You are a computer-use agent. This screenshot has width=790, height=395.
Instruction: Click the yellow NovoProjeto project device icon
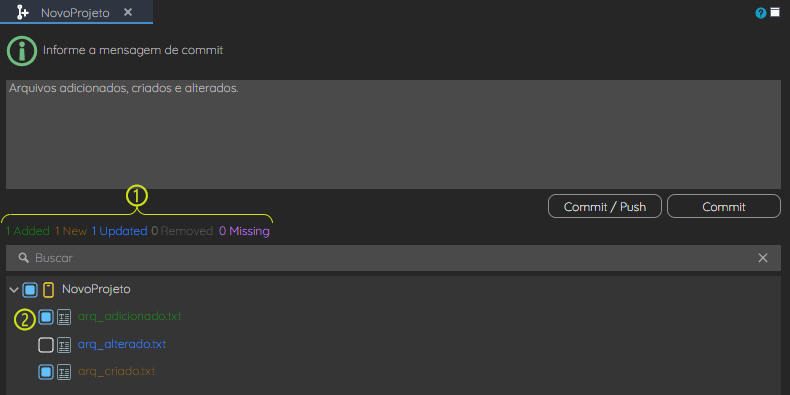pos(48,290)
